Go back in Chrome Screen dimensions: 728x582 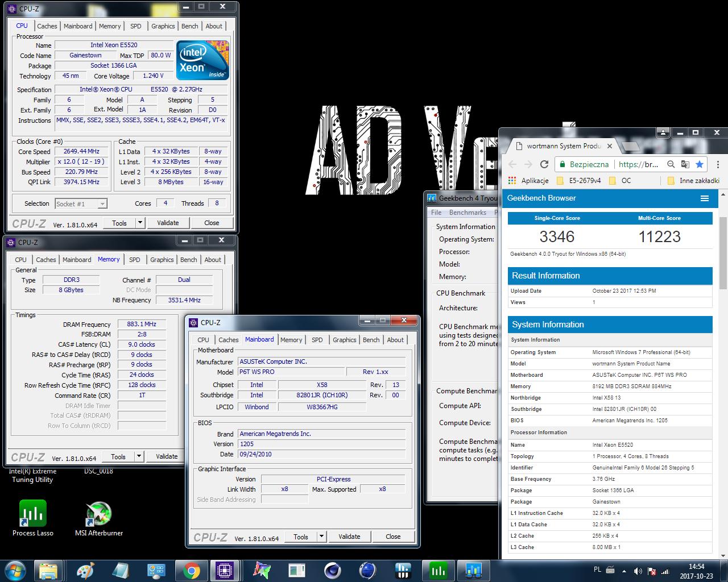pyautogui.click(x=512, y=164)
